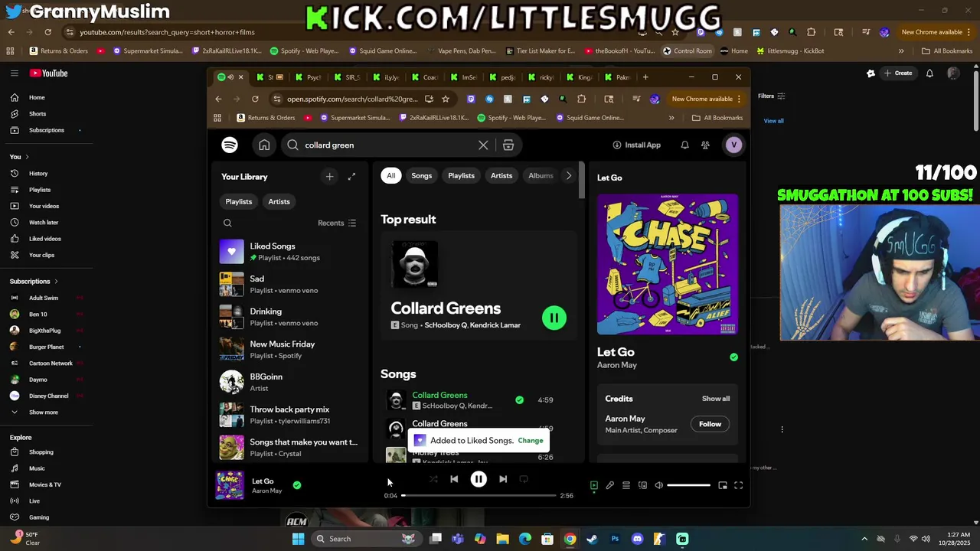Viewport: 980px width, 551px height.
Task: Open the play queue icon
Action: click(x=626, y=485)
